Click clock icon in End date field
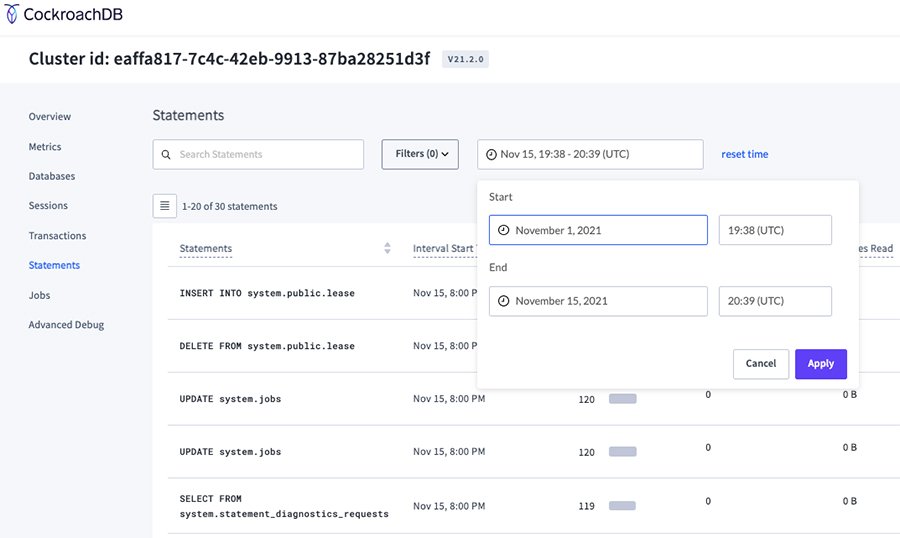Screen dimensions: 900x538 503,301
